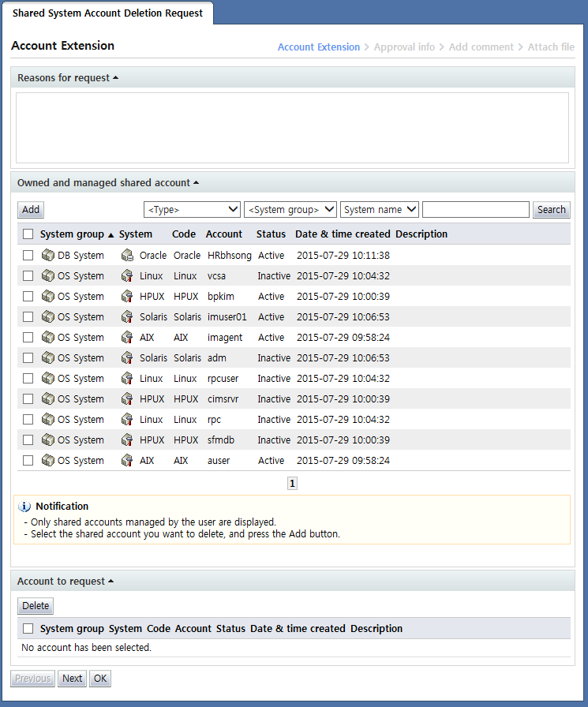Click the Search button
The image size is (588, 707).
tap(552, 210)
